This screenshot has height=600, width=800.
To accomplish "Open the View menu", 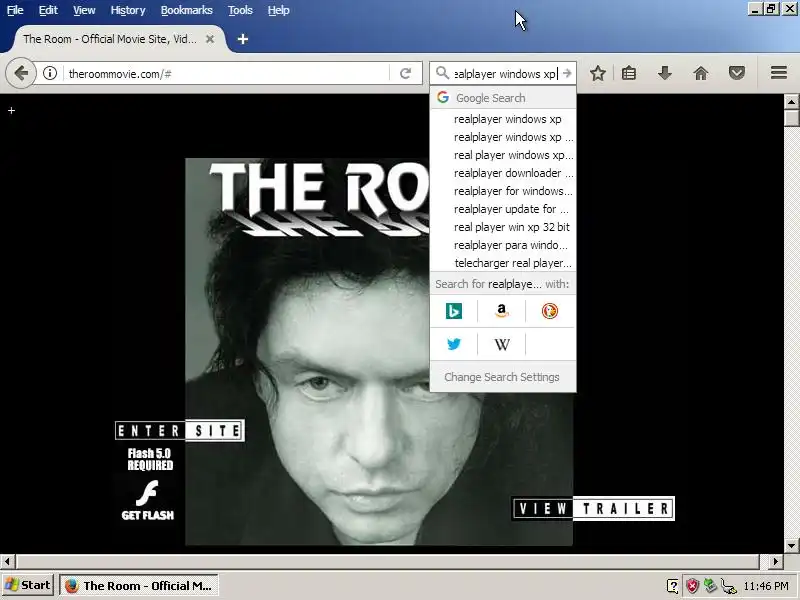I will click(x=84, y=10).
